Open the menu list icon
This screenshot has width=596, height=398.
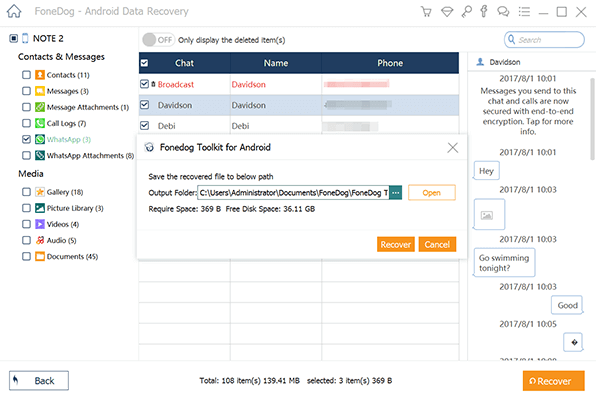coord(524,11)
